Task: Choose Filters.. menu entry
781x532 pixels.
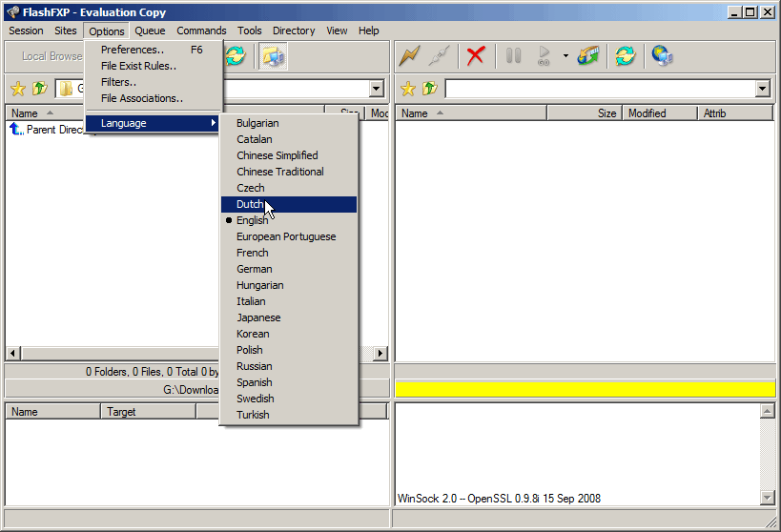Action: 153,82
